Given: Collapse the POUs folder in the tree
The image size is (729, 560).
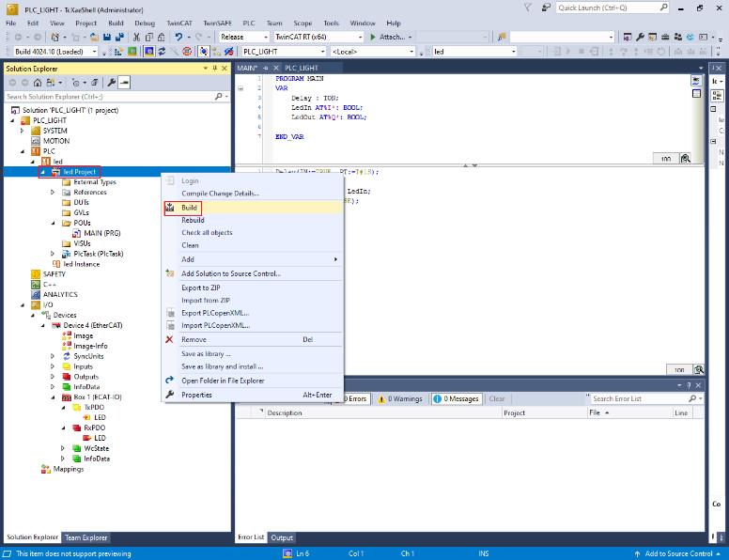Looking at the screenshot, I should pos(54,223).
